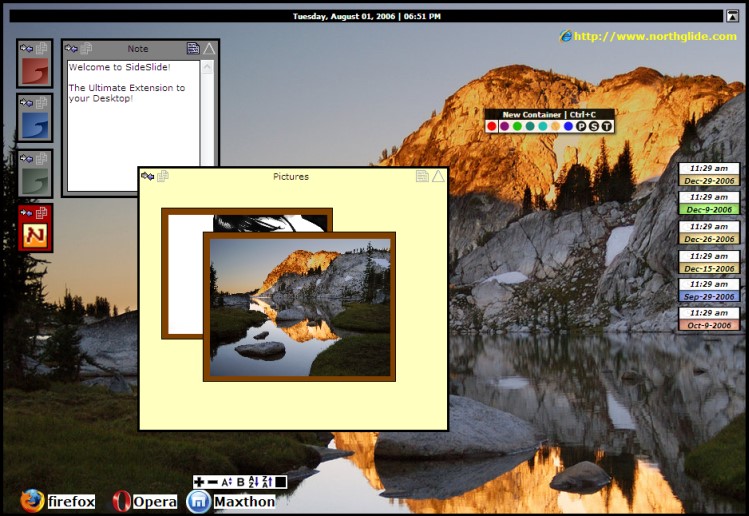Open the Dec-26-2006 reminder
Screen dimensions: 749x516
tap(709, 233)
